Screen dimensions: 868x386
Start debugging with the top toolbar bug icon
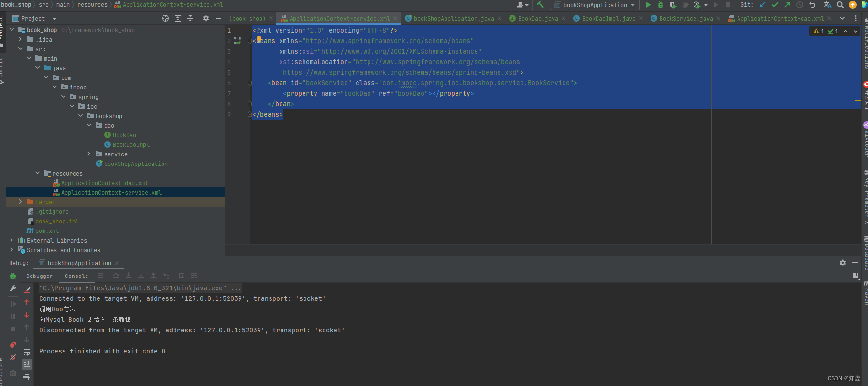pos(661,5)
